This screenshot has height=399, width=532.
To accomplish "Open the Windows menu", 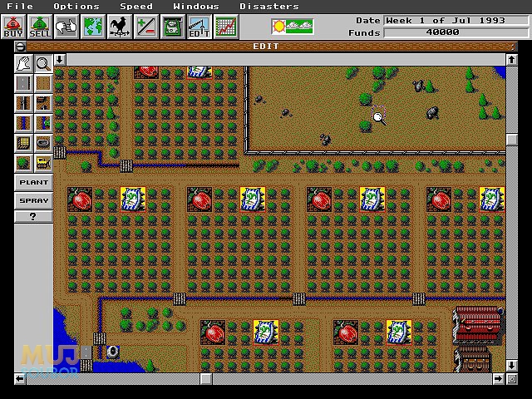I will click(196, 7).
